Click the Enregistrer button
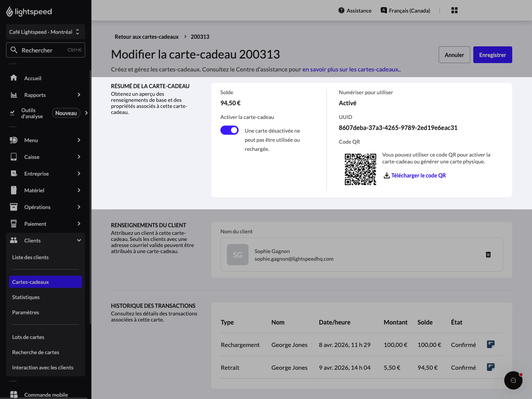 coord(492,55)
